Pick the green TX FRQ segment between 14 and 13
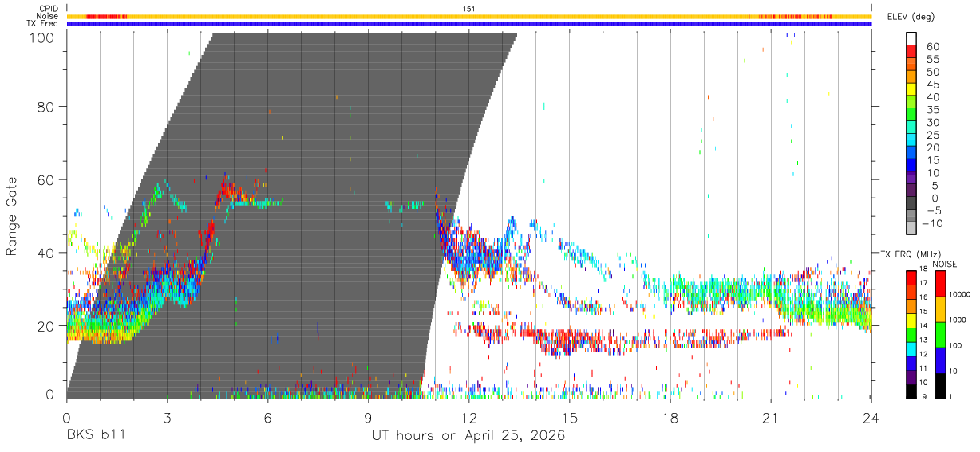 pyautogui.click(x=911, y=334)
